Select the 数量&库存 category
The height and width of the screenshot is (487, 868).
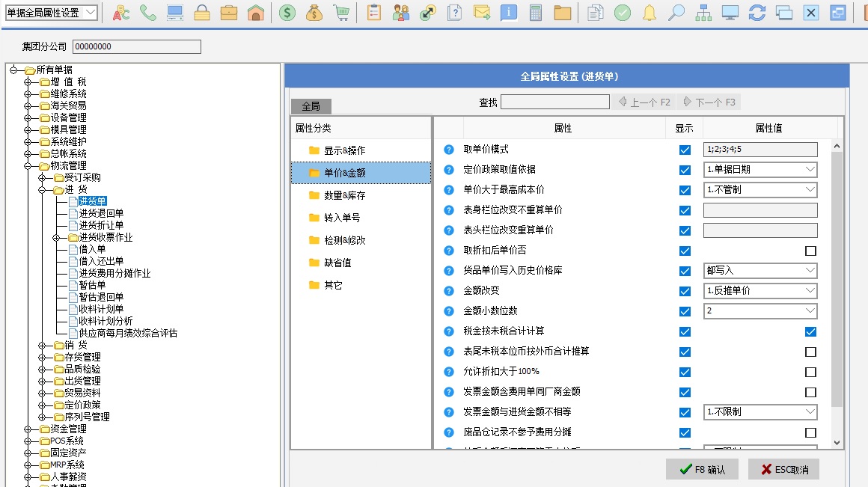pos(344,195)
